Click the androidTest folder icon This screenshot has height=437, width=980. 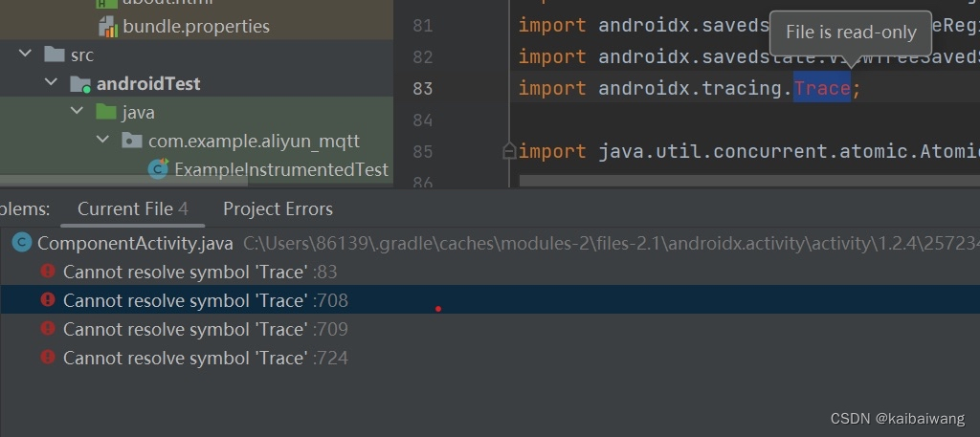click(x=80, y=84)
